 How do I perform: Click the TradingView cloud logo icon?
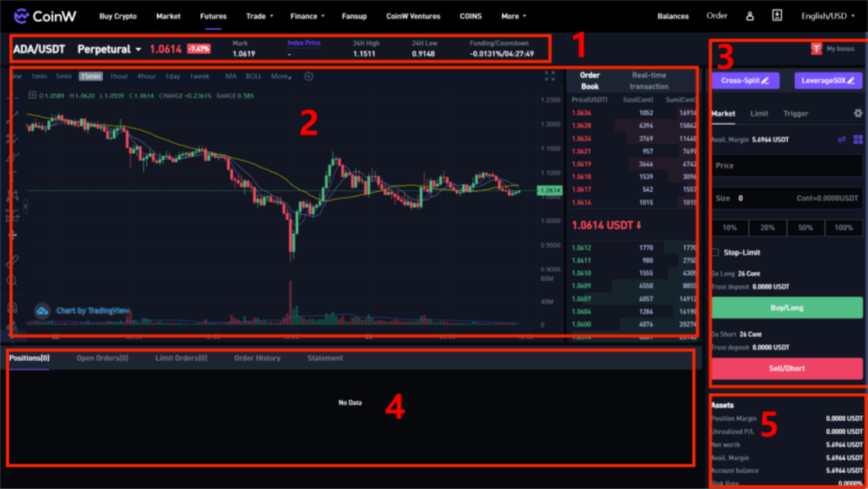(42, 311)
